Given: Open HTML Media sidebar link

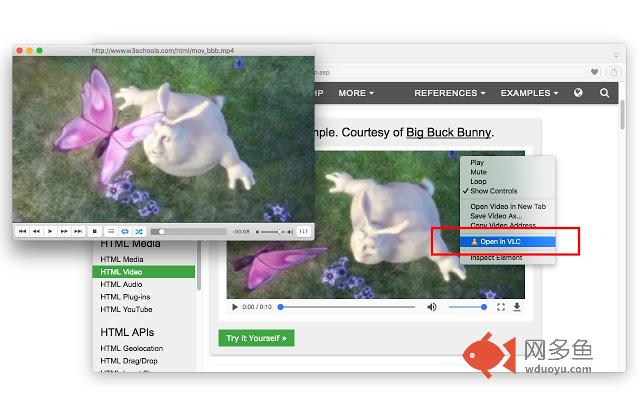Looking at the screenshot, I should (122, 259).
